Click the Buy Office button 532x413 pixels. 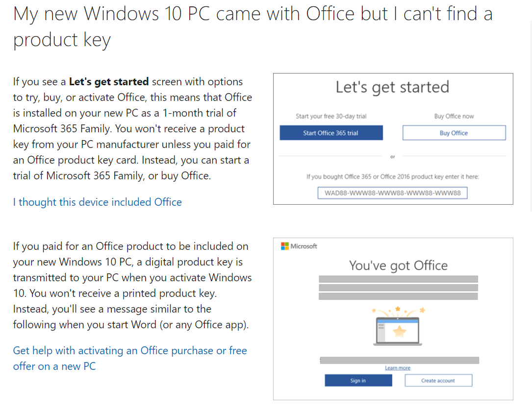[454, 133]
